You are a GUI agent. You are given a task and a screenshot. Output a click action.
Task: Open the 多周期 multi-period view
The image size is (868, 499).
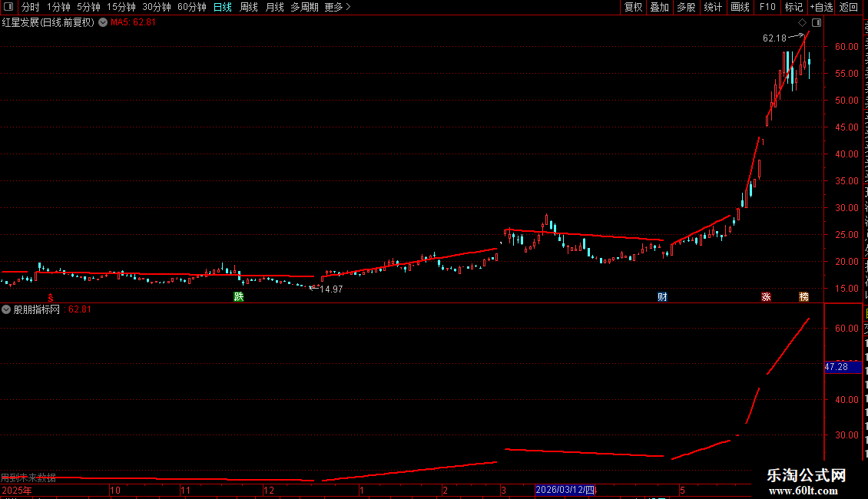[304, 7]
